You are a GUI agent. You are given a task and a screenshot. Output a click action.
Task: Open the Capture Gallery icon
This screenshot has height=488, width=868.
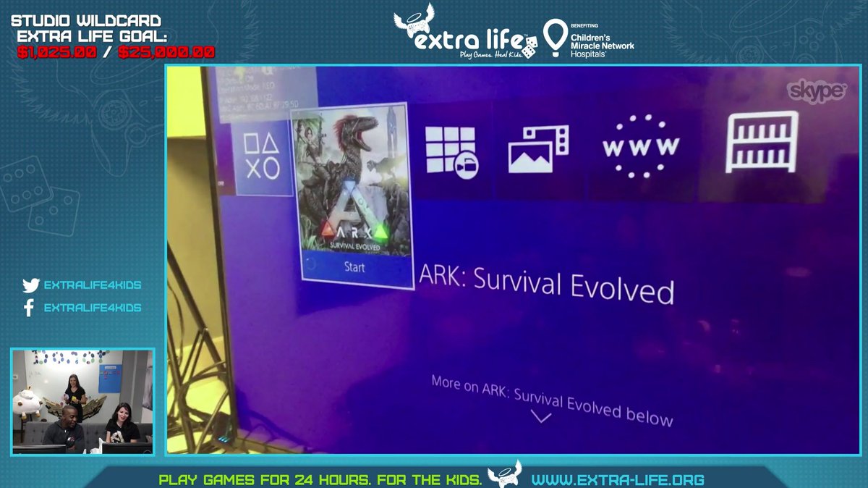[538, 149]
